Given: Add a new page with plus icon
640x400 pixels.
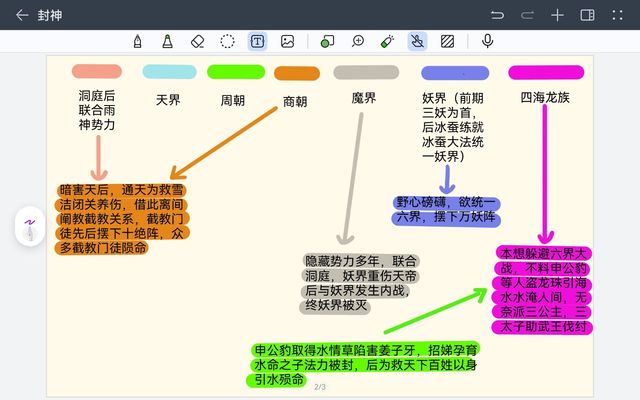Looking at the screenshot, I should (x=558, y=15).
